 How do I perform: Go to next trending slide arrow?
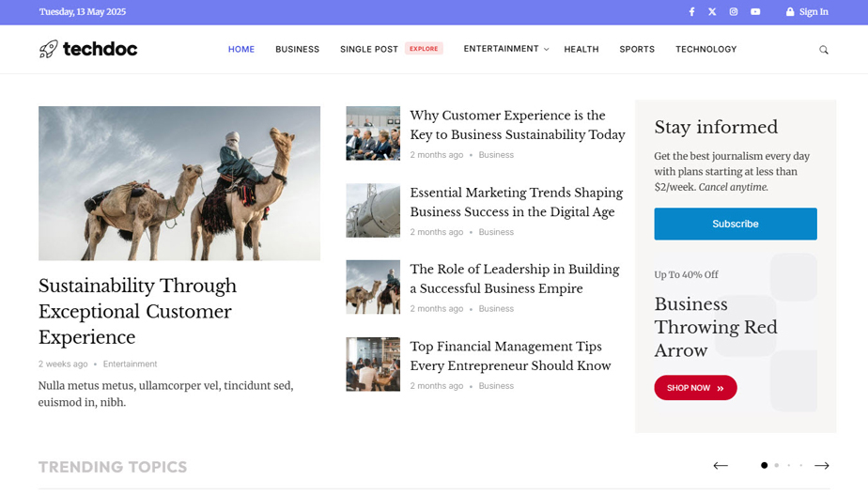pos(821,466)
